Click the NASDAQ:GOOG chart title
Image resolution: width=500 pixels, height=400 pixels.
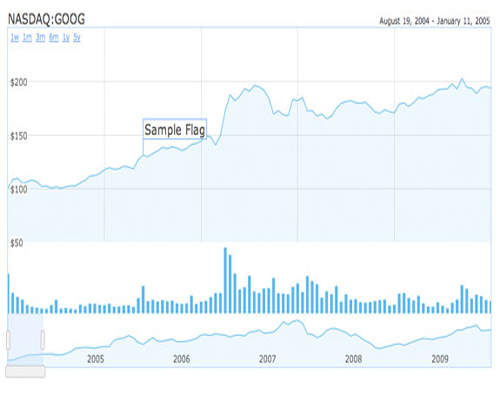click(46, 19)
